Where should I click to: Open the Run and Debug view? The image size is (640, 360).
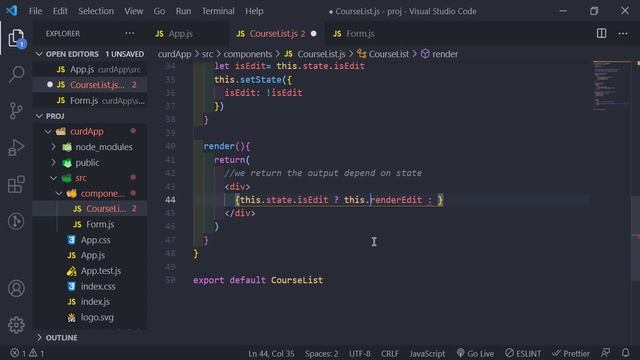16,147
